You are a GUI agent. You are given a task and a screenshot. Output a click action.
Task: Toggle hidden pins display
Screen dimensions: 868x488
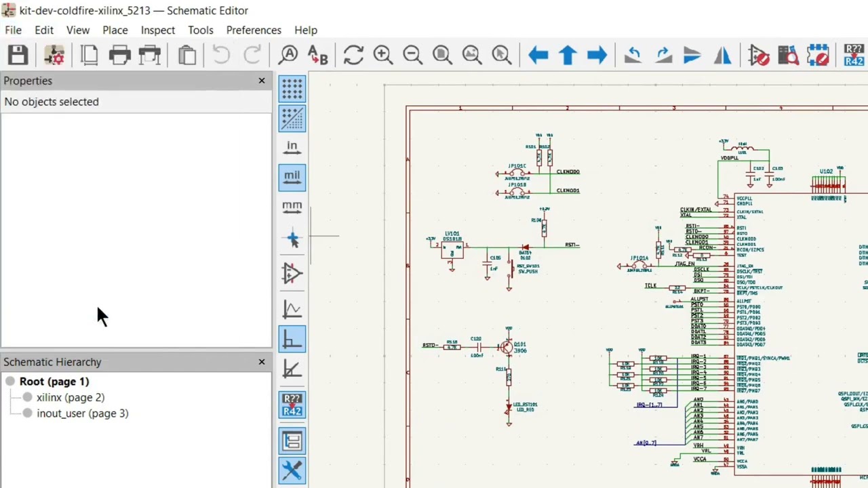point(292,273)
